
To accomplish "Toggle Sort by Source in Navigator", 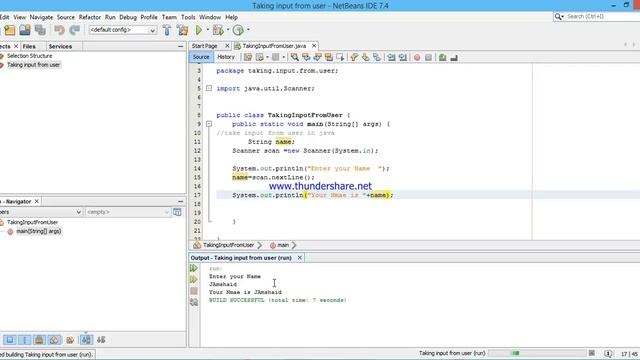I will [101, 340].
